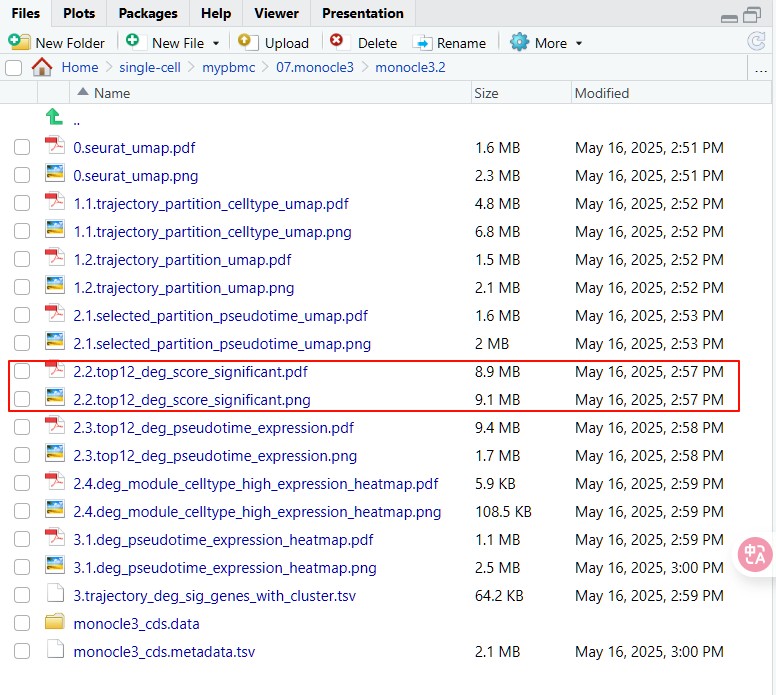Open the file 2.2.top12_deg_score_significant.png
Screen dimensions: 776x695
192,399
